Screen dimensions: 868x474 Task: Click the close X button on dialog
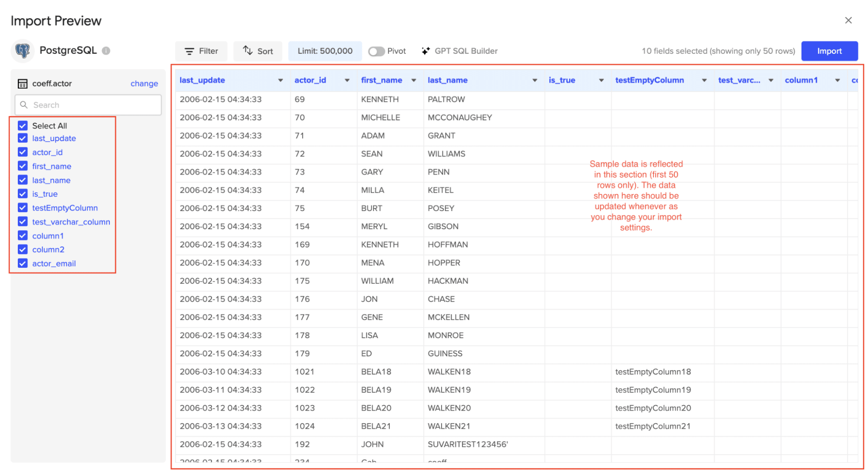click(x=848, y=20)
